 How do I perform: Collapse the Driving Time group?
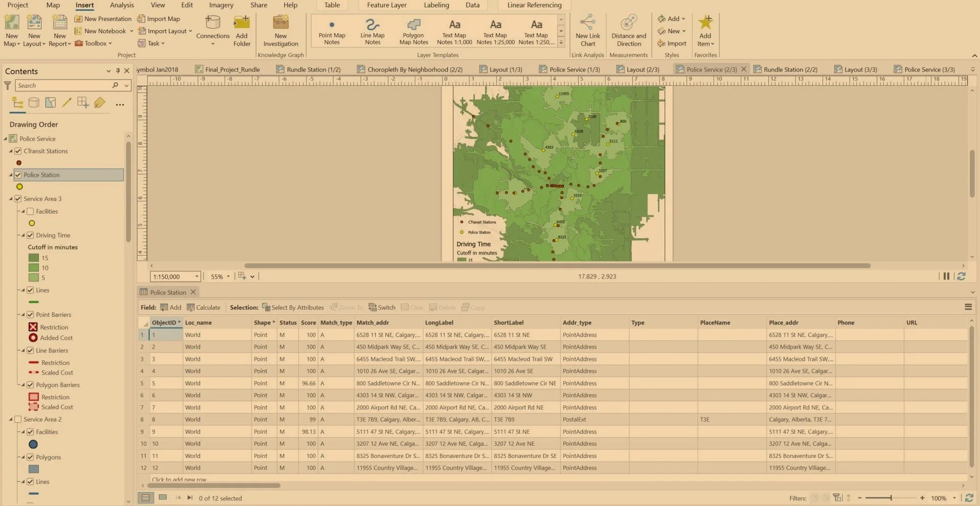point(24,235)
